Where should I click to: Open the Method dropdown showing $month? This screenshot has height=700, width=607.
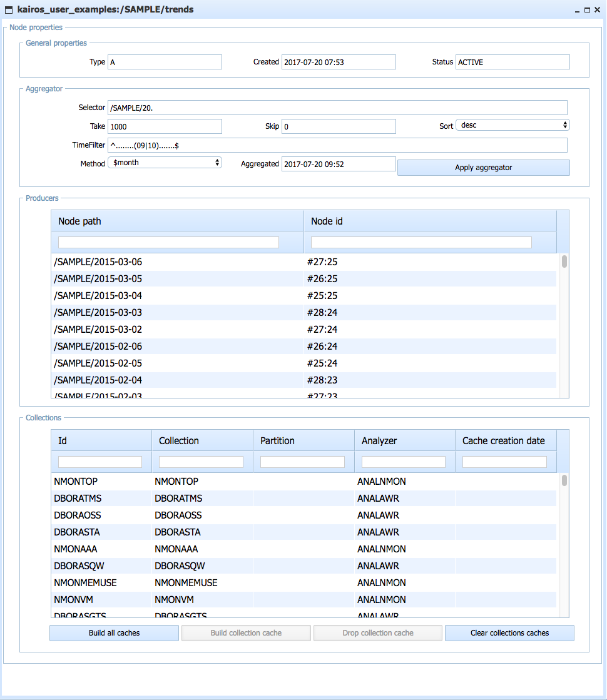165,163
